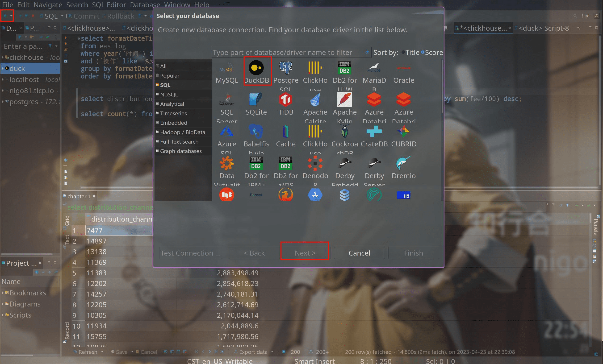603x364 pixels.
Task: Click the Export data button
Action: coord(251,352)
